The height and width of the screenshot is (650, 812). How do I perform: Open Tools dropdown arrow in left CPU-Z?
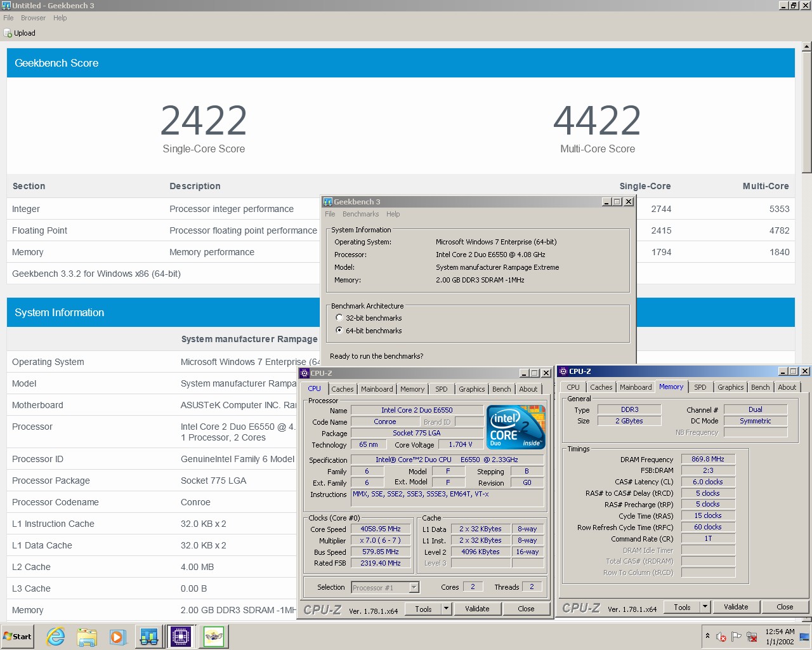447,609
